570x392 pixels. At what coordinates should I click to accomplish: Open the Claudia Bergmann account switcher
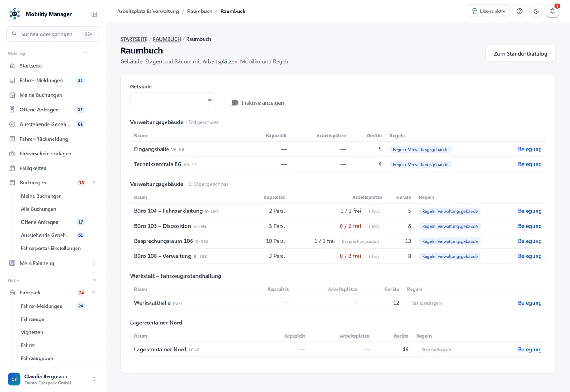point(53,379)
